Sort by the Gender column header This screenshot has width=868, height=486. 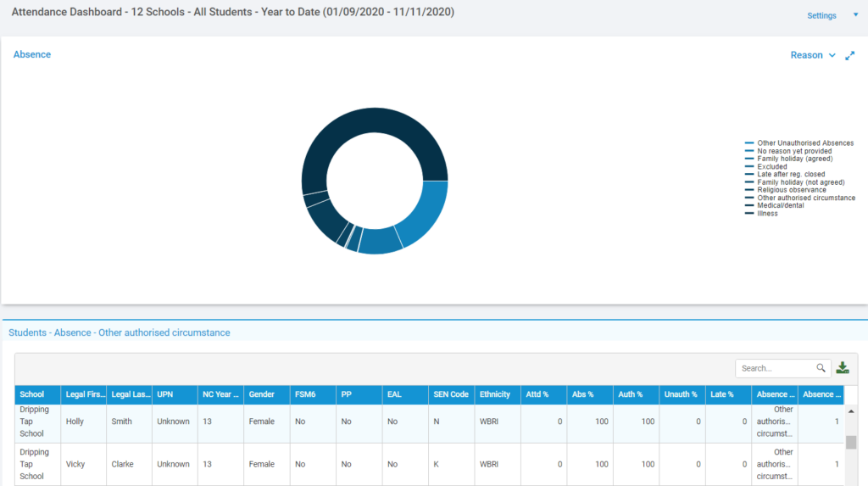(267, 394)
